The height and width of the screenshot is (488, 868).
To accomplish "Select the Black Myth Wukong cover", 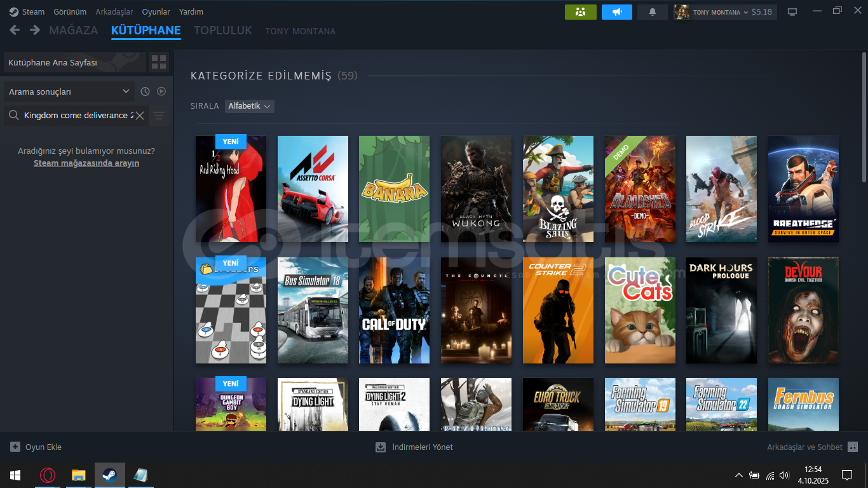I will click(476, 189).
